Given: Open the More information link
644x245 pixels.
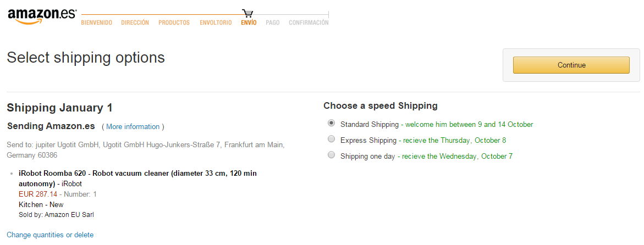Looking at the screenshot, I should coord(133,127).
